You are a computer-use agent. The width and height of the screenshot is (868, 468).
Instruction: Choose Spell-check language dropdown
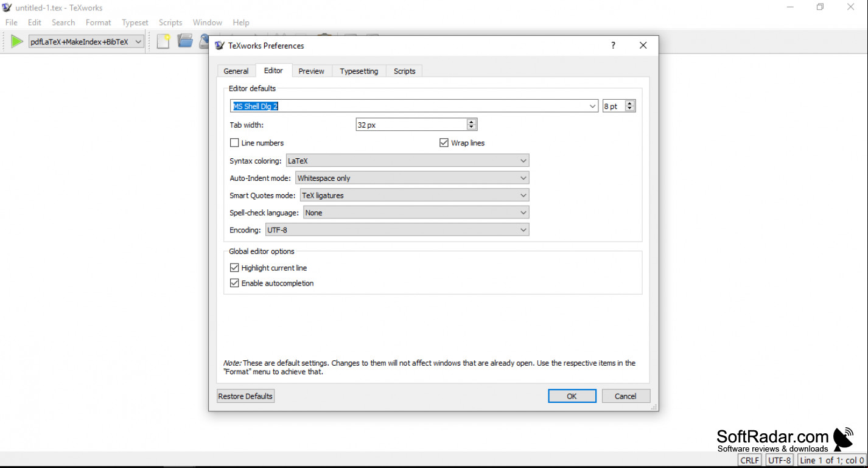(x=416, y=212)
